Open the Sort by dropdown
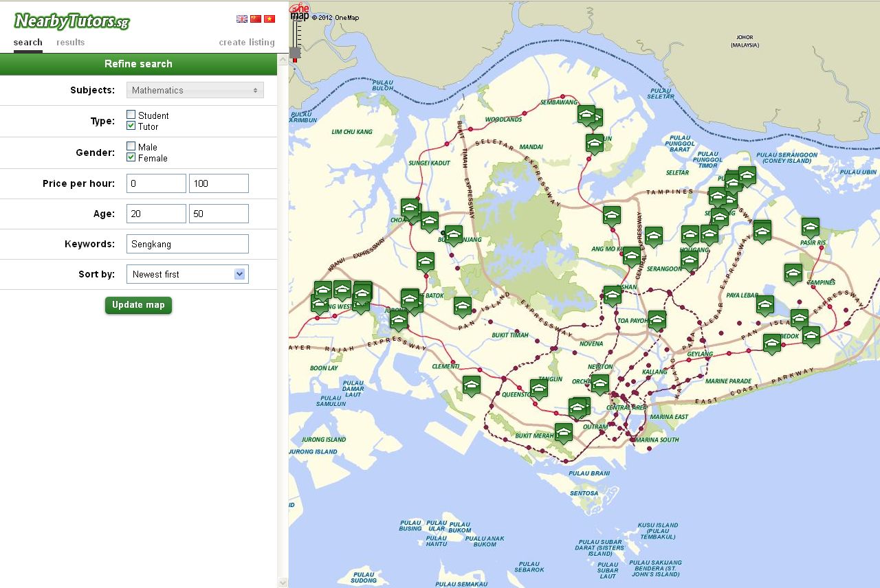The width and height of the screenshot is (880, 588). click(x=187, y=274)
